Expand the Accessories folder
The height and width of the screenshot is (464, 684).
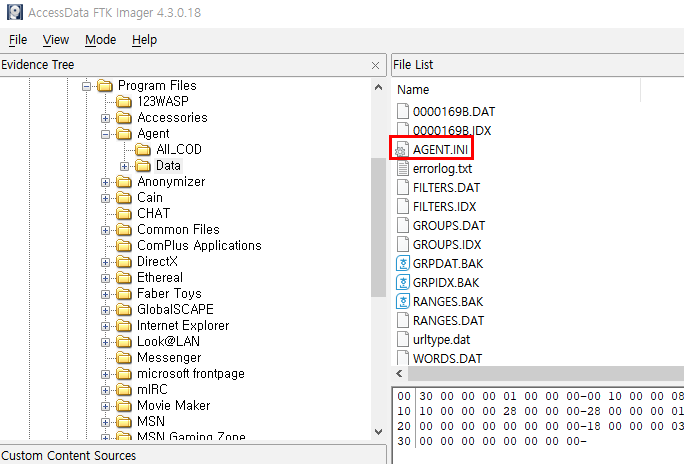pos(105,118)
